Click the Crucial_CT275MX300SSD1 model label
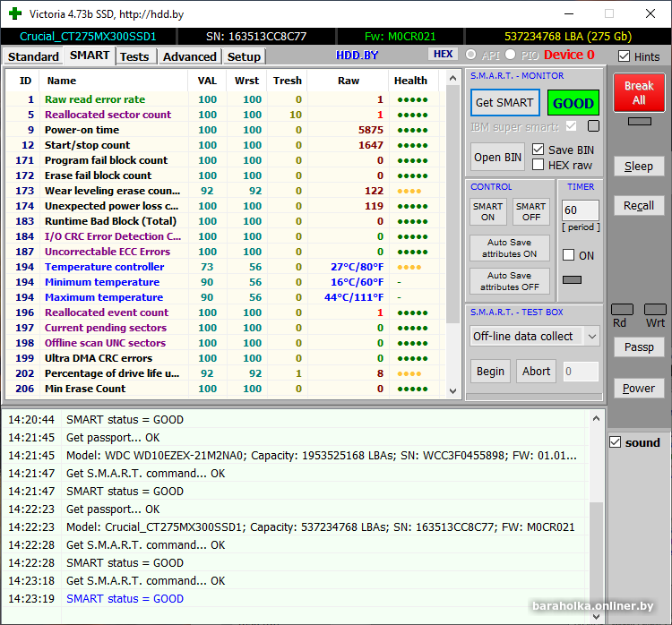 (x=88, y=37)
